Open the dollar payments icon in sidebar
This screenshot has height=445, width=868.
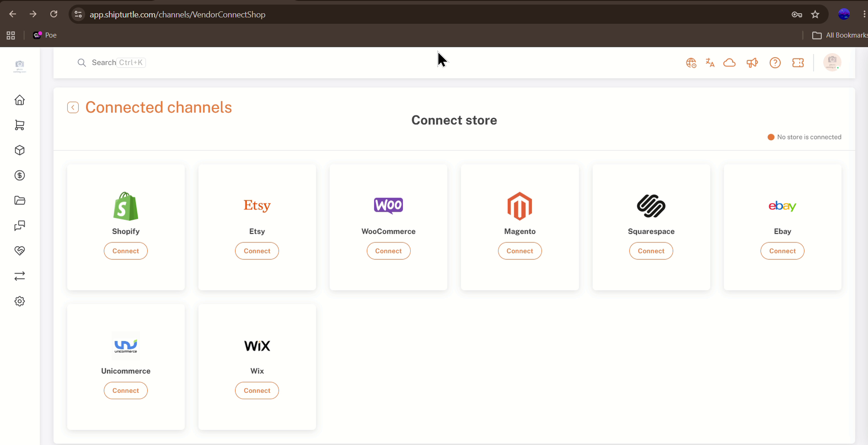[x=20, y=176]
